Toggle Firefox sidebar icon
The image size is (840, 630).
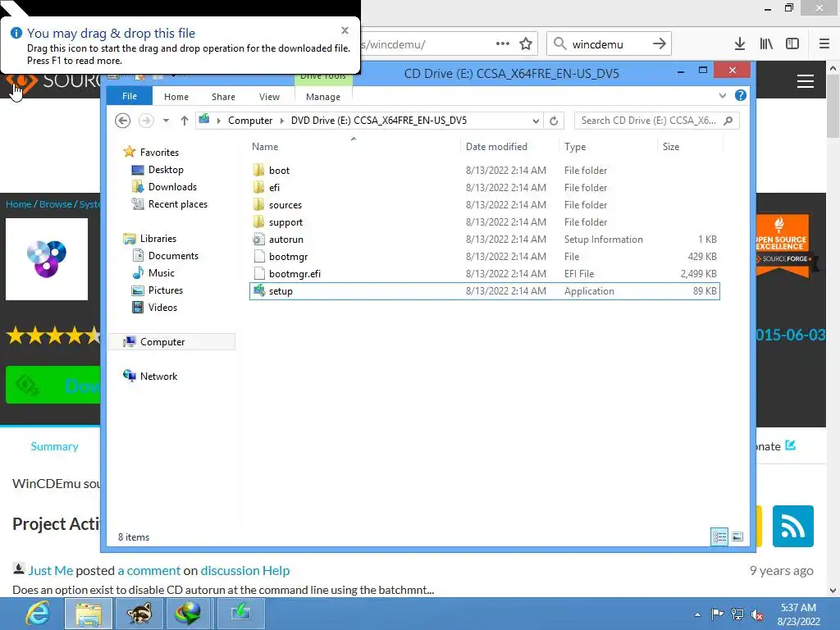792,44
